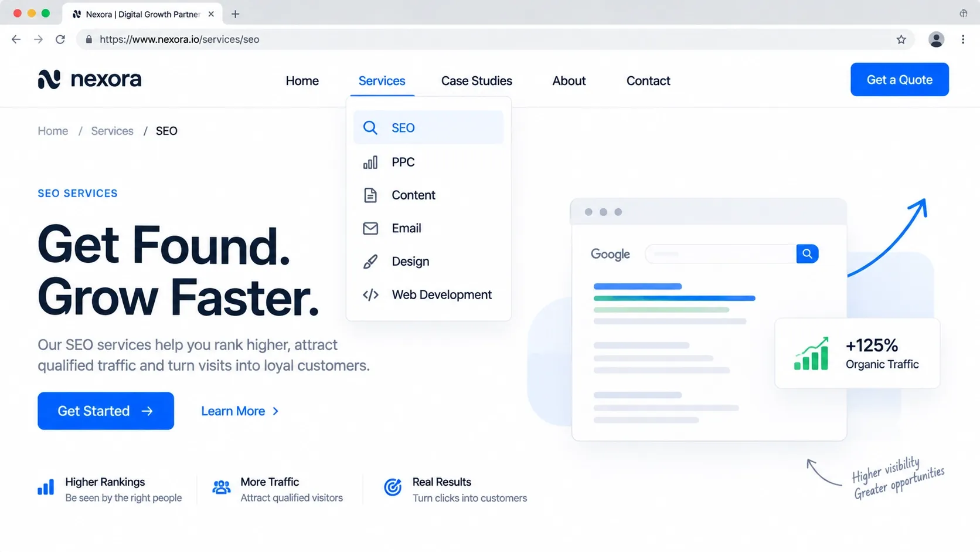Click the browser address bar URL

click(x=179, y=39)
